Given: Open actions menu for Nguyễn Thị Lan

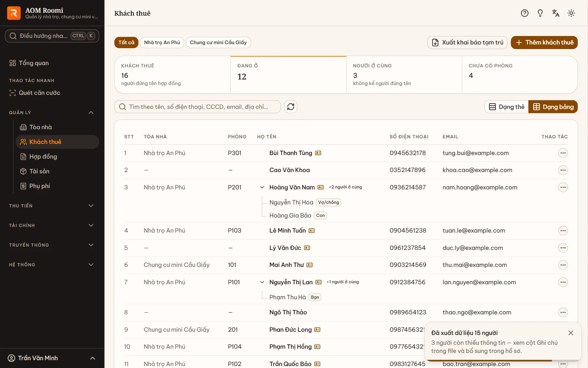Looking at the screenshot, I should [563, 282].
